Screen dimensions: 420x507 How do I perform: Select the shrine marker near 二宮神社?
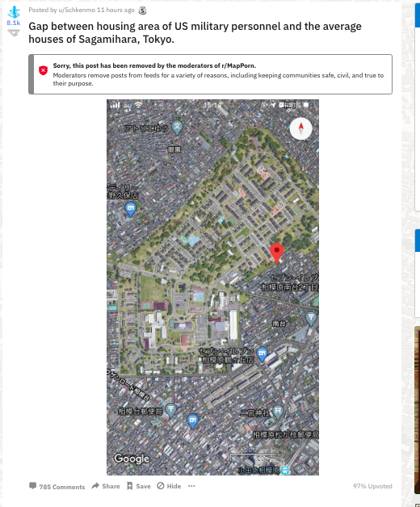coord(278,412)
